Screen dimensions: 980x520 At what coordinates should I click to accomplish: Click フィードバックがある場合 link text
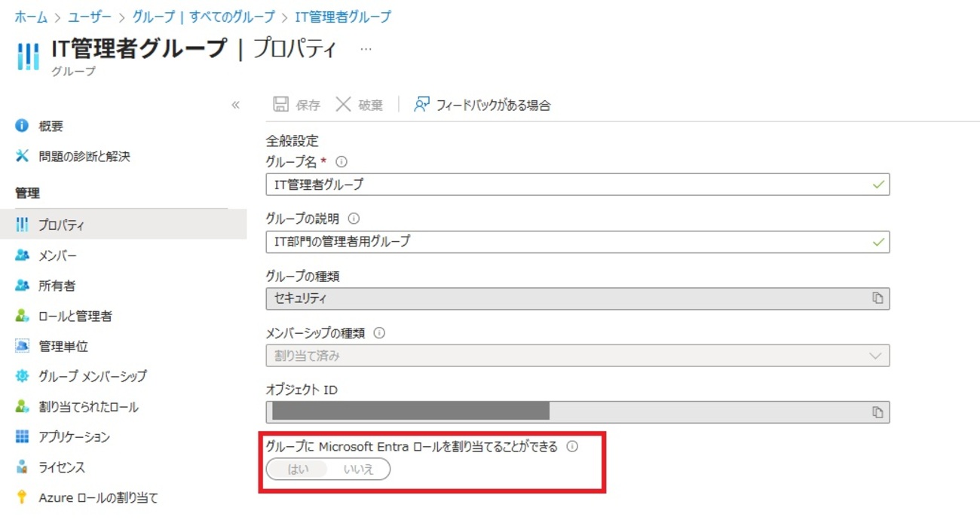point(493,105)
